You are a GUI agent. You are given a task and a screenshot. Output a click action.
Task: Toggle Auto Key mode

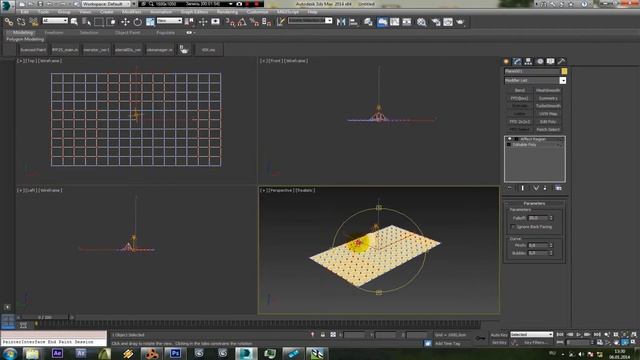(x=499, y=335)
